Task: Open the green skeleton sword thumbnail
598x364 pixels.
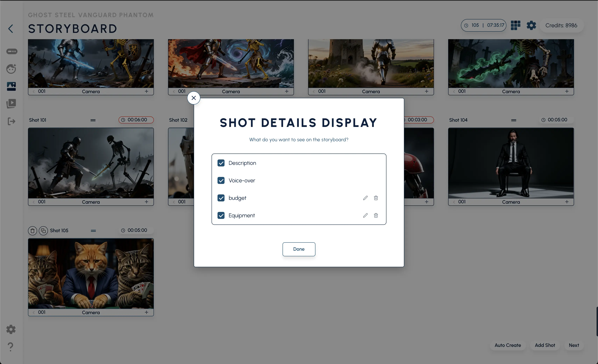Action: click(x=511, y=63)
